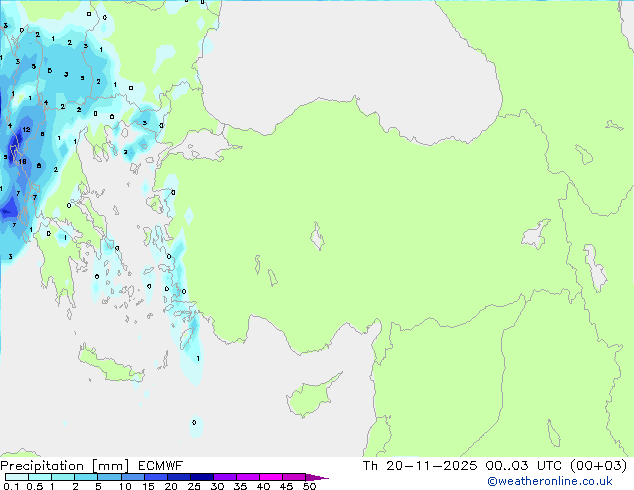Select legend swatch between 1 and 2

(63, 477)
